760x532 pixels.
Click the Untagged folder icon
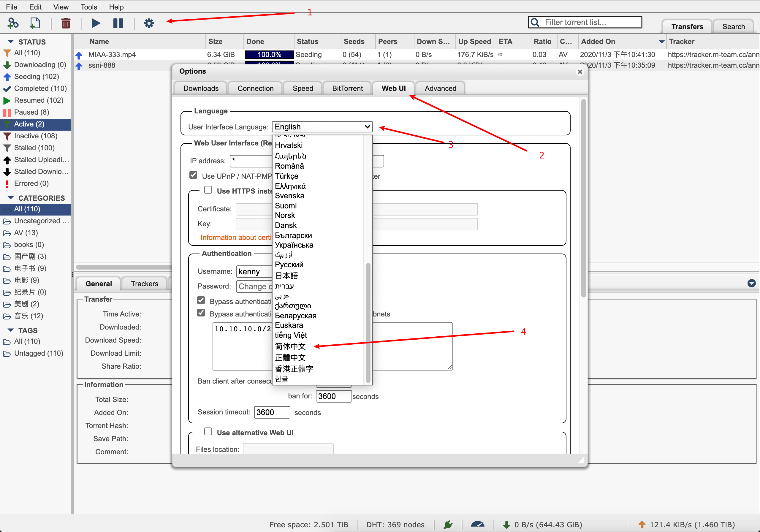coord(7,354)
